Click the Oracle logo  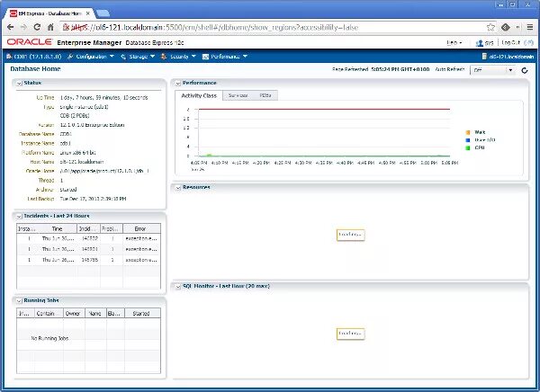[30, 42]
